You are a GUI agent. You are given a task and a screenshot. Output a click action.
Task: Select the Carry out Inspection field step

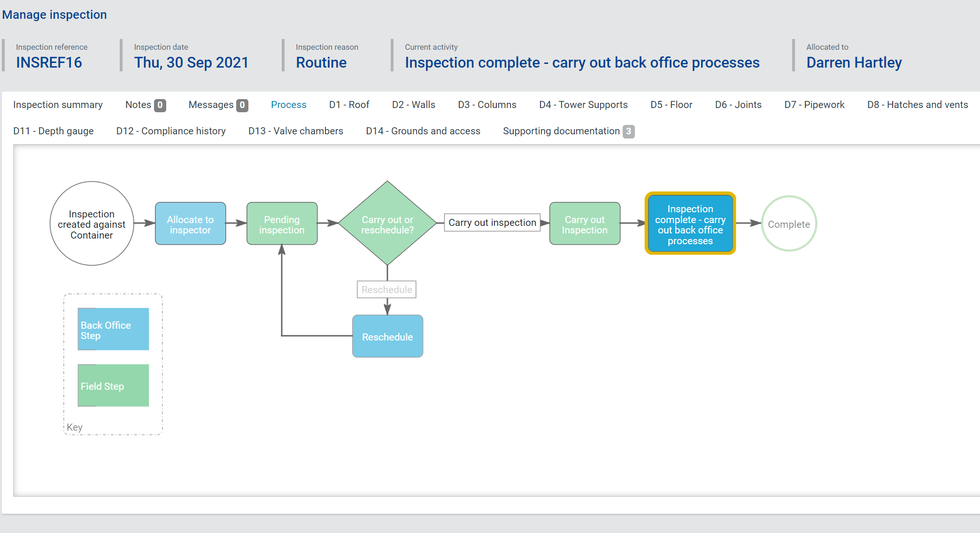pos(585,224)
